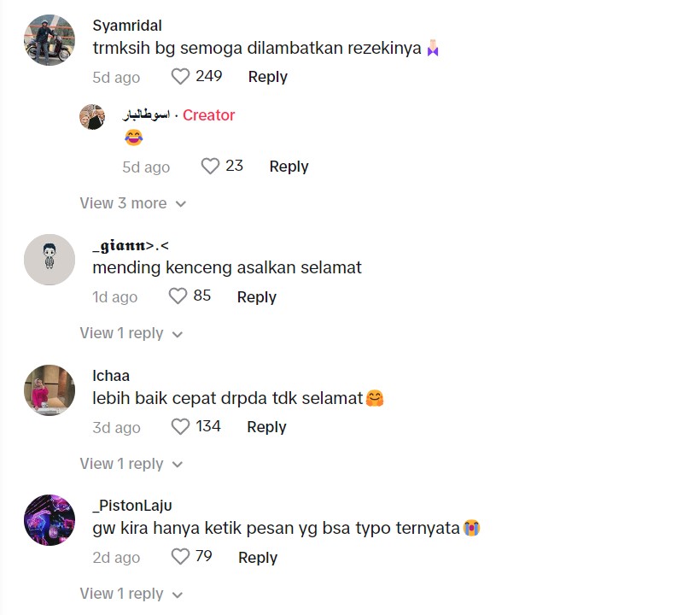700x615 pixels.
Task: View Ichaa's profile photo
Action: point(50,389)
